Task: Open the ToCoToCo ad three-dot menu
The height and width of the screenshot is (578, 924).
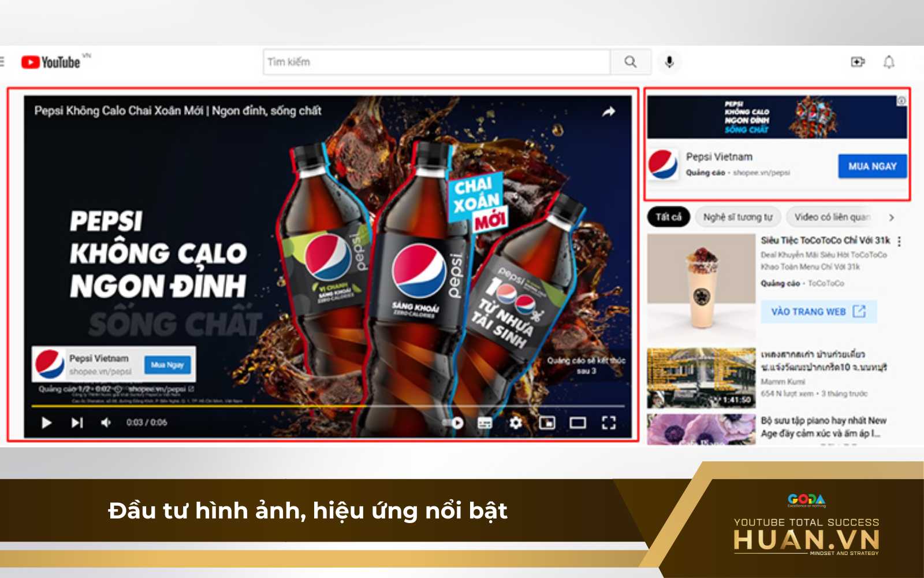Action: point(899,241)
